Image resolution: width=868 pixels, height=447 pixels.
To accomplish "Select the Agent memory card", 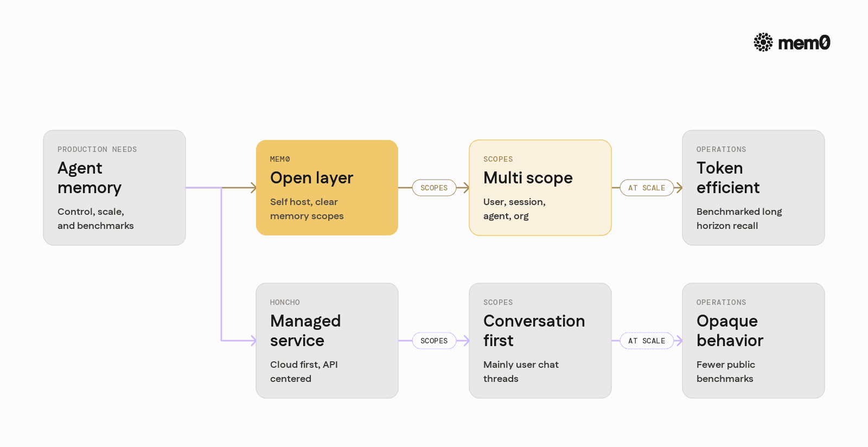I will (114, 188).
